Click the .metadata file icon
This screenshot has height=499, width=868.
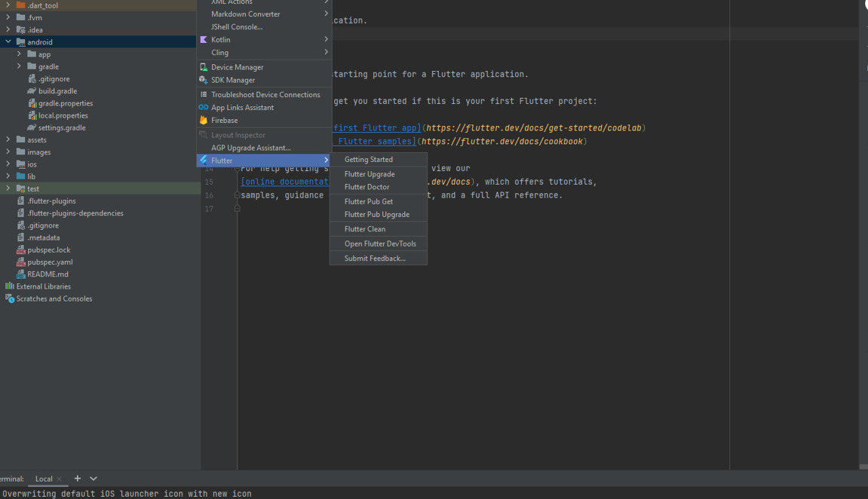coord(21,237)
